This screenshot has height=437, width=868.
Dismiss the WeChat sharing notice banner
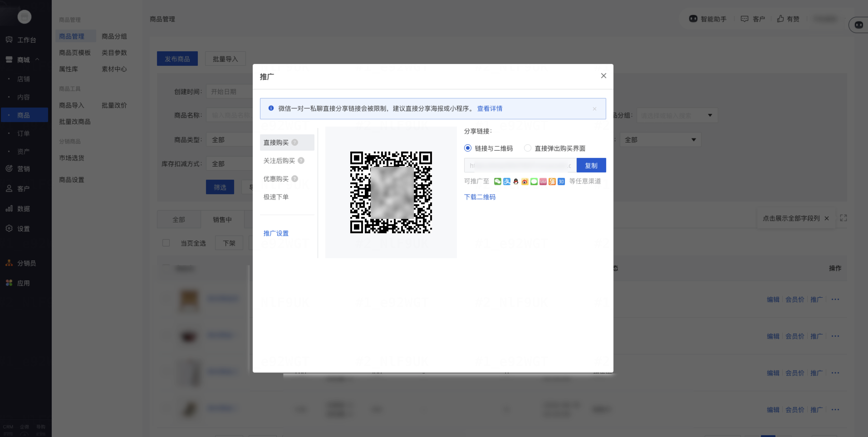[594, 109]
